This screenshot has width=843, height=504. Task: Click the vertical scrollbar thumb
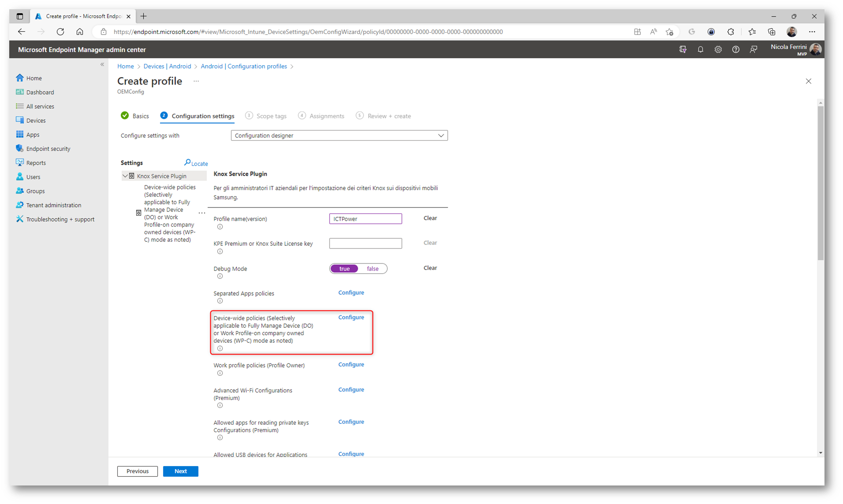(x=820, y=183)
